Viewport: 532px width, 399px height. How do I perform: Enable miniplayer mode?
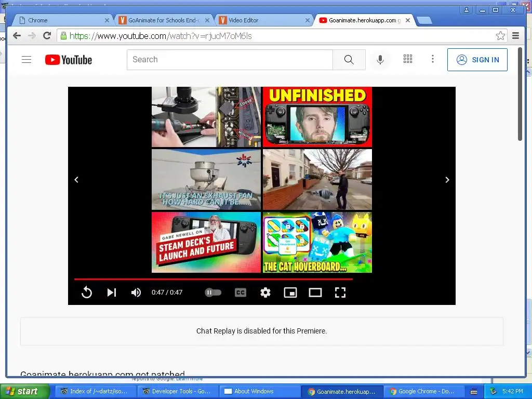point(290,292)
